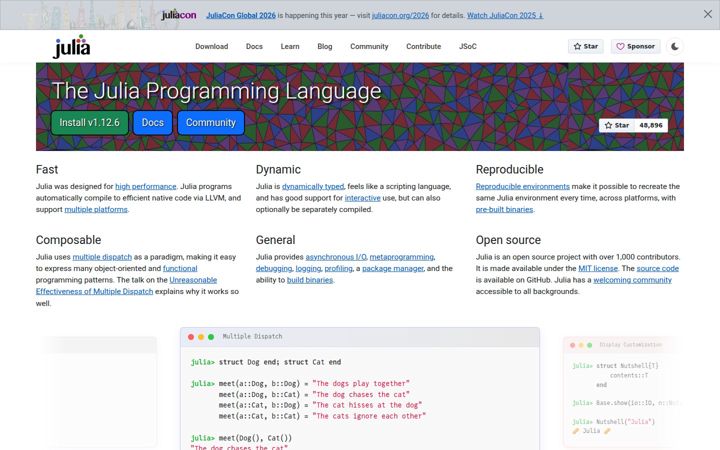
Task: Open the Community navigation item
Action: tap(369, 46)
